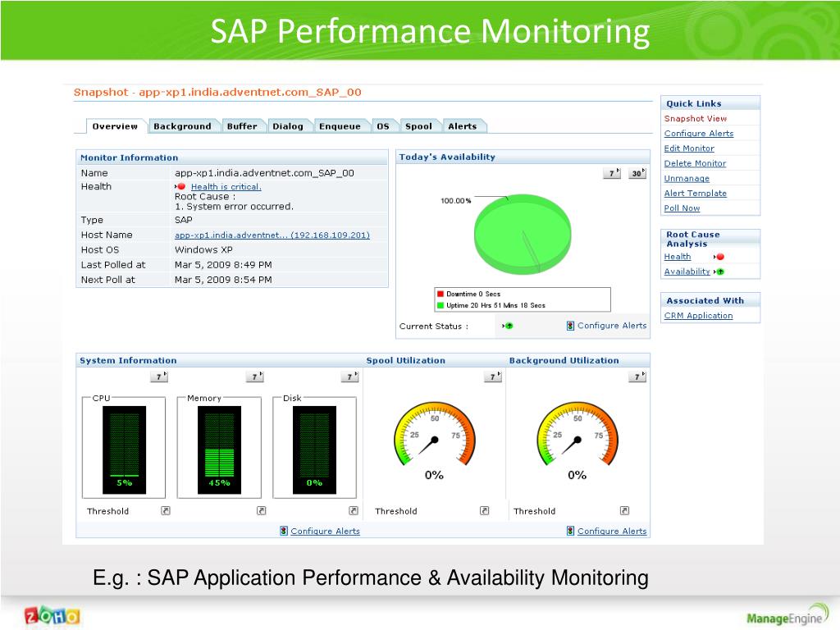Image resolution: width=840 pixels, height=630 pixels.
Task: Open Availability root cause analysis link
Action: (x=687, y=272)
